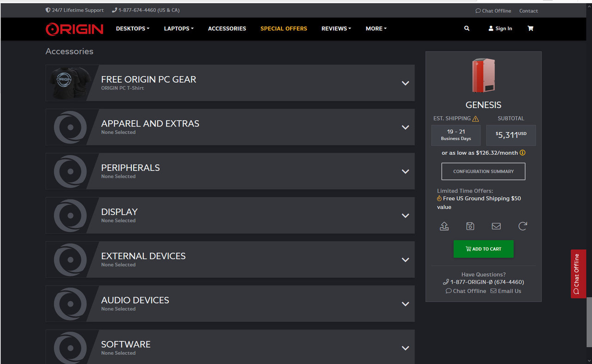Click the Display placeholder icon
Image resolution: width=592 pixels, height=364 pixels.
tap(70, 215)
